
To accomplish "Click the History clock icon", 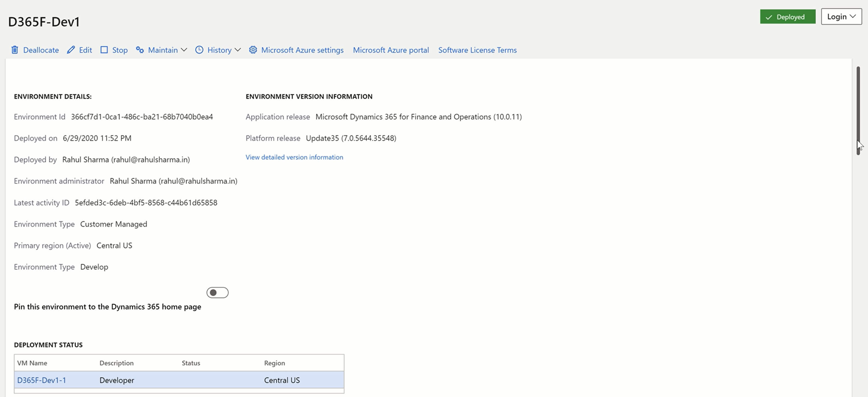I will tap(199, 50).
